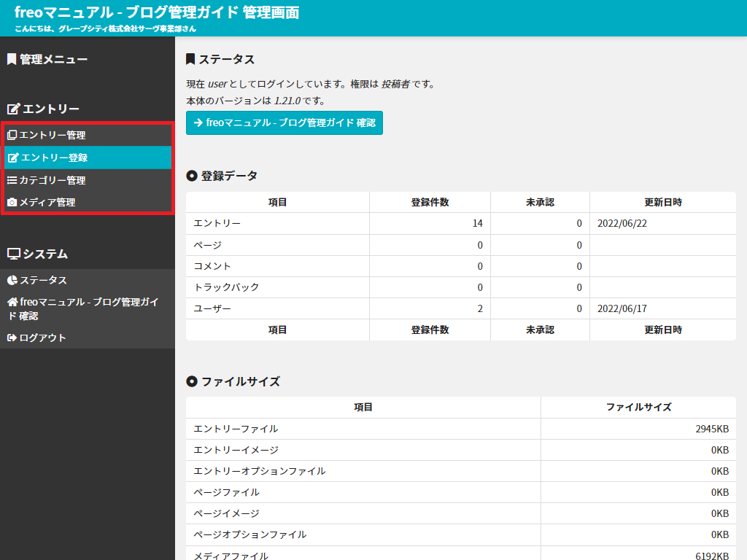The height and width of the screenshot is (560, 747).
Task: Select エントリー登録 menu item
Action: 88,157
